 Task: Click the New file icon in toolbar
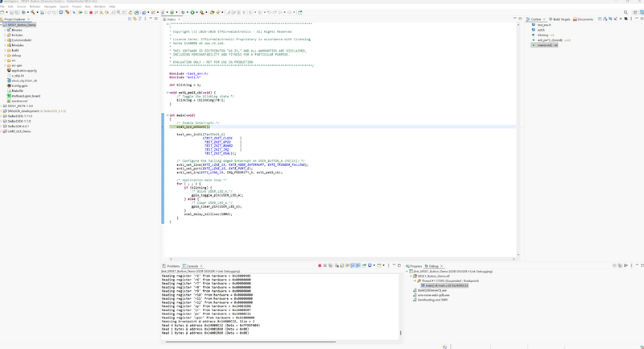[x=2, y=12]
